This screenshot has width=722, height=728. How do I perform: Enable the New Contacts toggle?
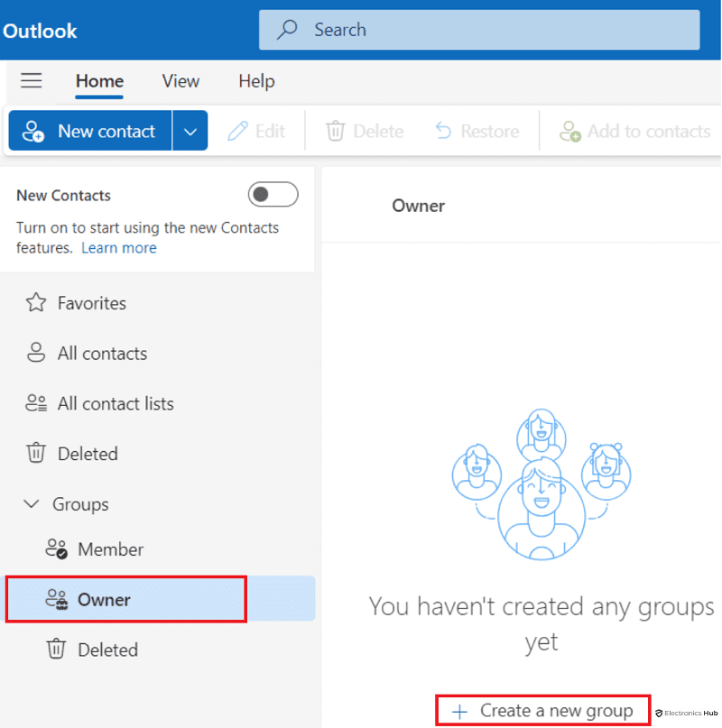tap(273, 196)
